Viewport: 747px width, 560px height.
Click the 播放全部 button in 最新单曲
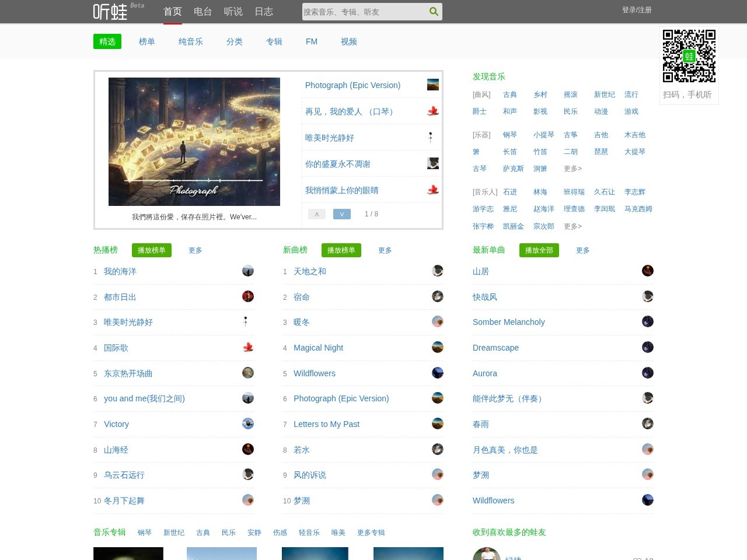point(539,250)
